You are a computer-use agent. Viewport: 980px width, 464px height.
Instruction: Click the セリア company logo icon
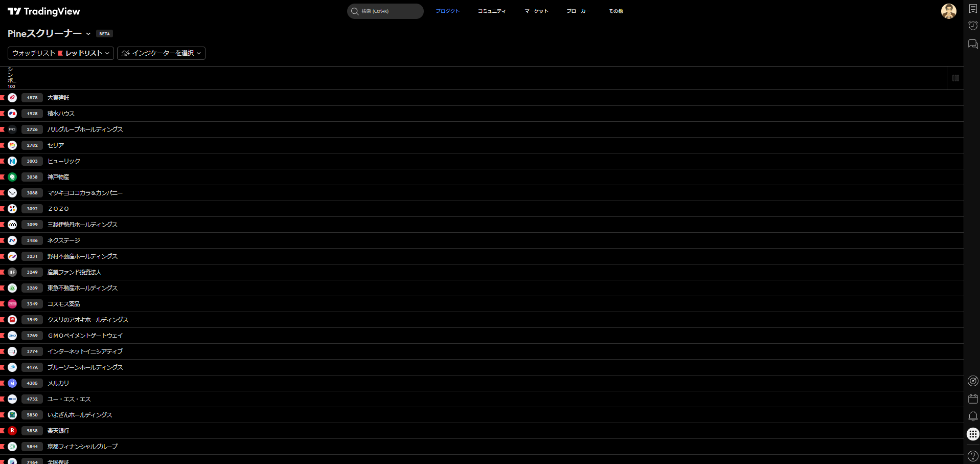click(12, 145)
